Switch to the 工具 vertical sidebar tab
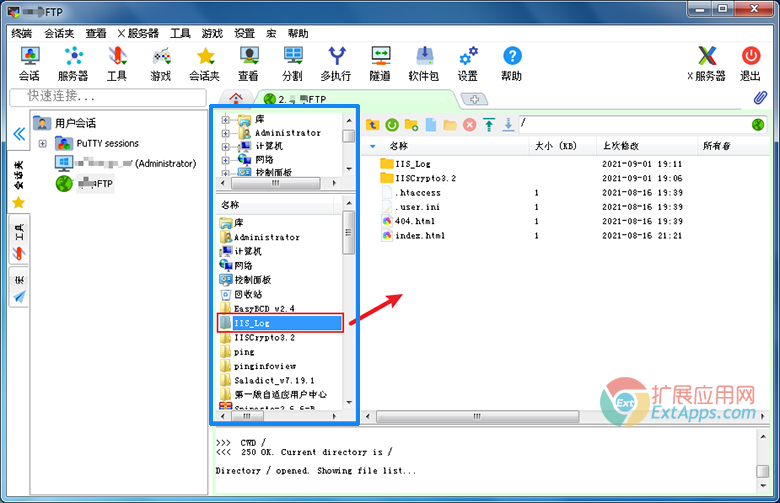The height and width of the screenshot is (503, 780). [19, 242]
